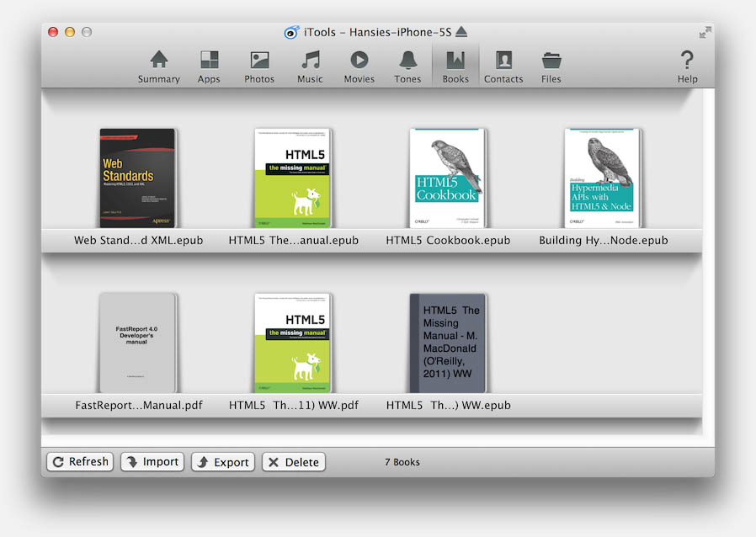Click the label 'FastReport...Manual.pdf'
Viewport: 756px width, 537px height.
click(139, 405)
